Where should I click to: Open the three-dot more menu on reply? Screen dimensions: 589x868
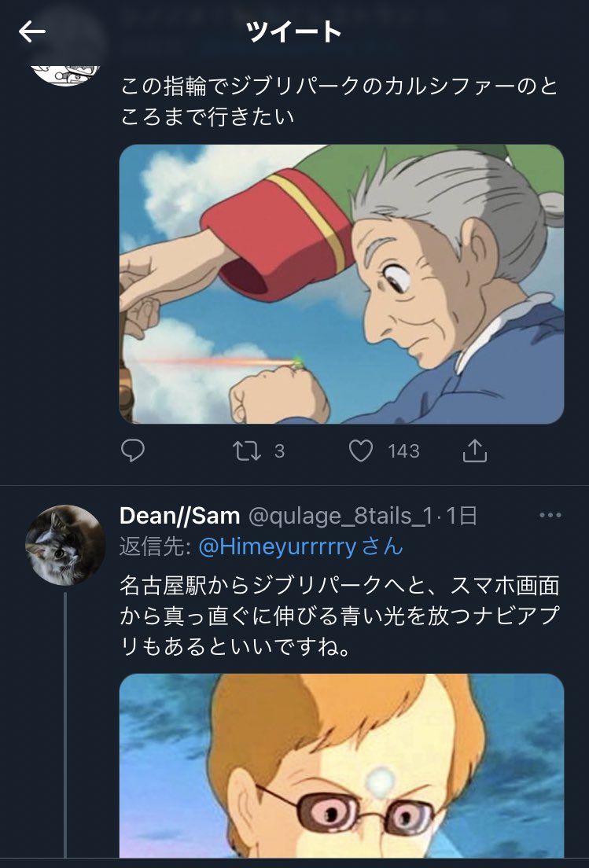550,516
